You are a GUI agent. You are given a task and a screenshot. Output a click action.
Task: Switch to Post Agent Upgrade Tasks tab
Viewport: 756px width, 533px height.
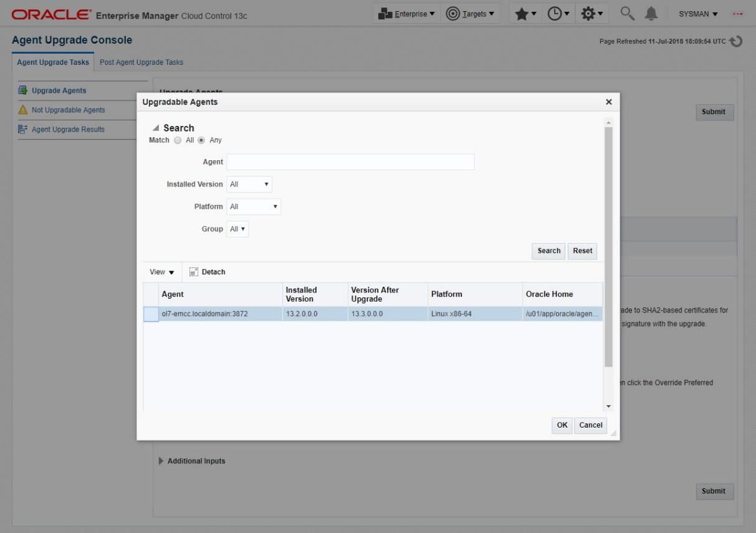pyautogui.click(x=141, y=62)
